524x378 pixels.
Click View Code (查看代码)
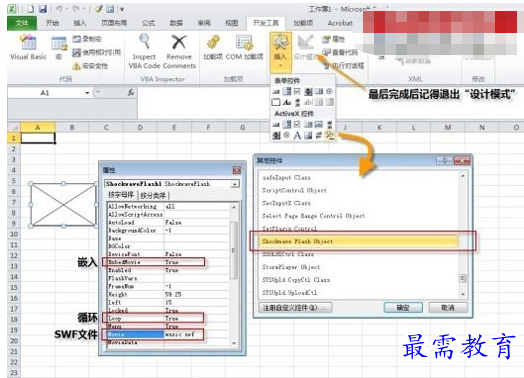click(x=340, y=52)
